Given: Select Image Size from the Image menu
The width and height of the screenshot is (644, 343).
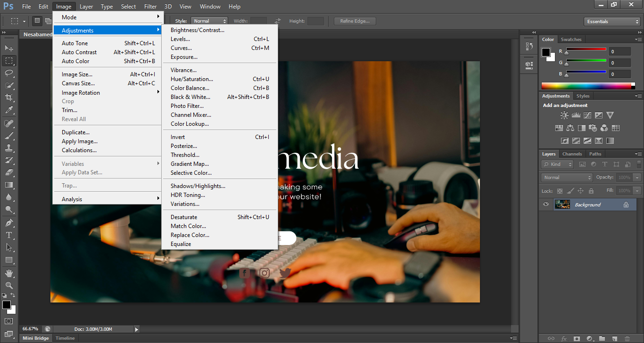Looking at the screenshot, I should (x=77, y=74).
